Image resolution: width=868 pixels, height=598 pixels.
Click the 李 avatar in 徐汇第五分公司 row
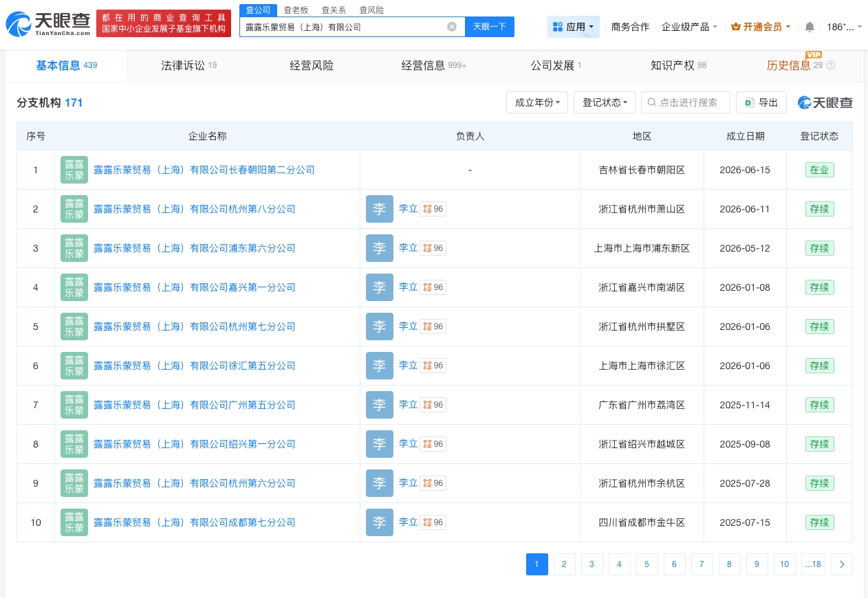pyautogui.click(x=380, y=366)
